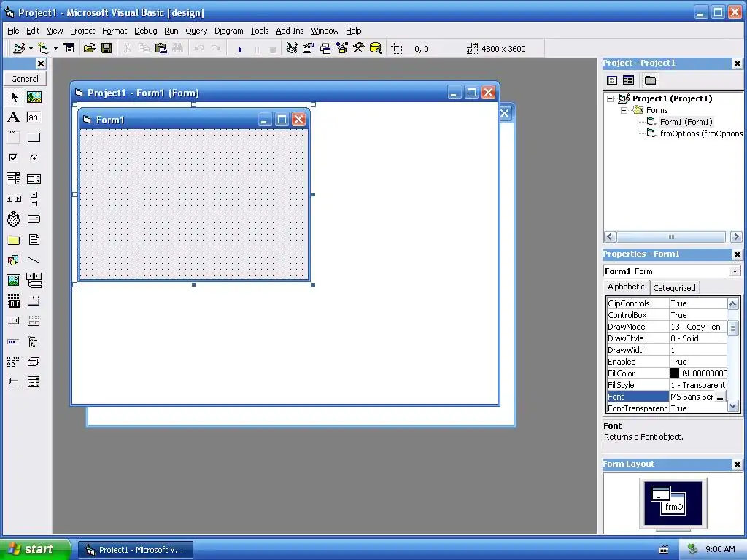Select the ProgressBar control tool
The width and height of the screenshot is (747, 560).
(x=14, y=341)
